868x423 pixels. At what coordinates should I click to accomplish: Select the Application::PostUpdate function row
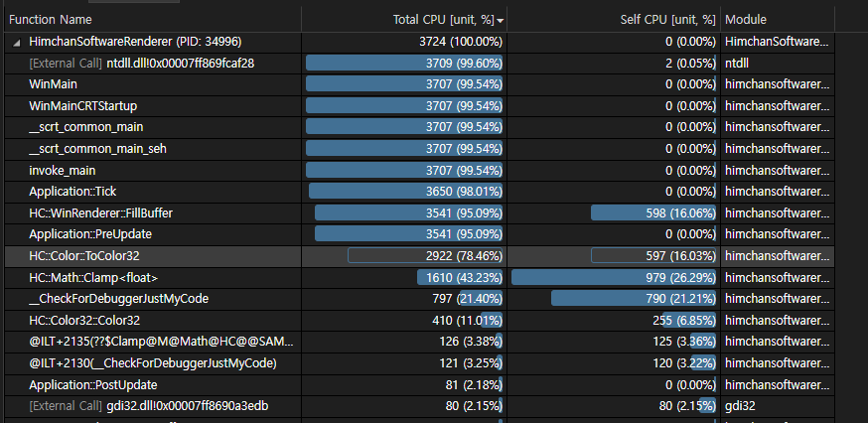420,385
